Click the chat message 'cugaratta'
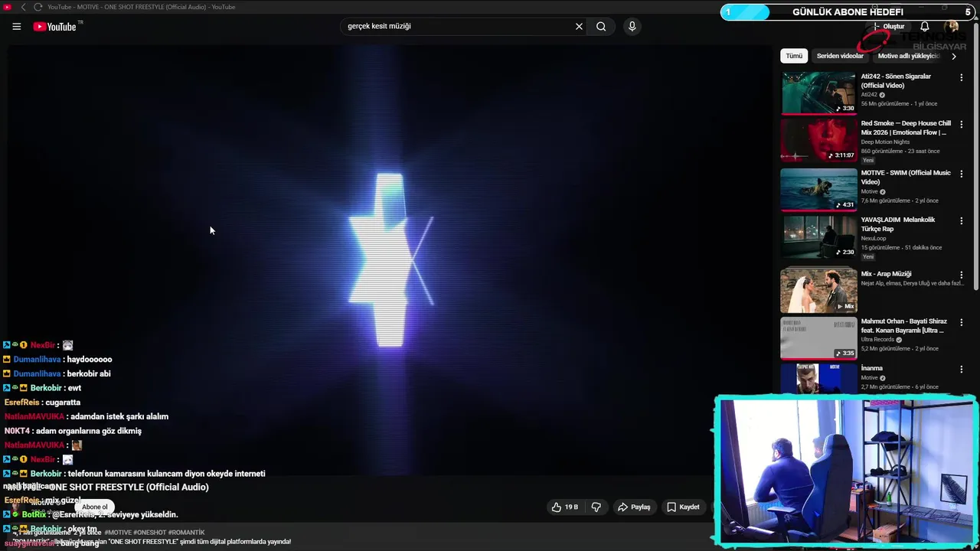Viewport: 980px width, 551px height. pyautogui.click(x=62, y=402)
